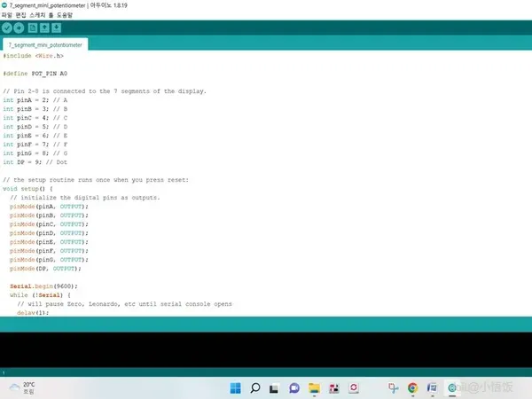Click the 'while (!Serial) {' line

[40, 295]
